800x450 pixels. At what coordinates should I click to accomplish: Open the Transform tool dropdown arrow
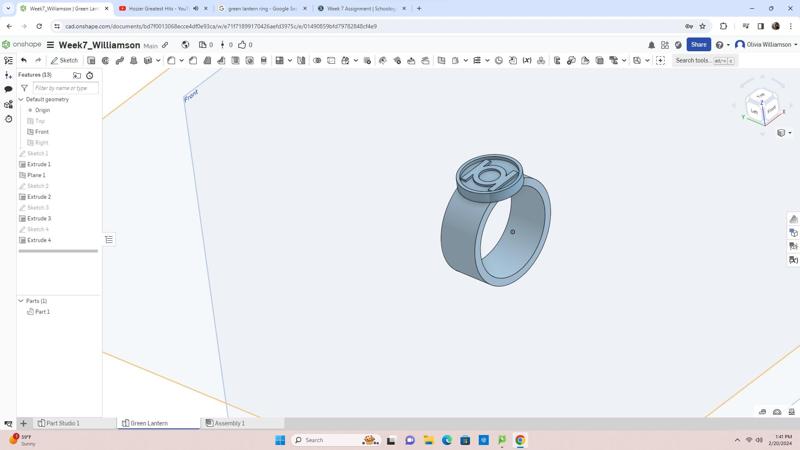click(x=356, y=60)
